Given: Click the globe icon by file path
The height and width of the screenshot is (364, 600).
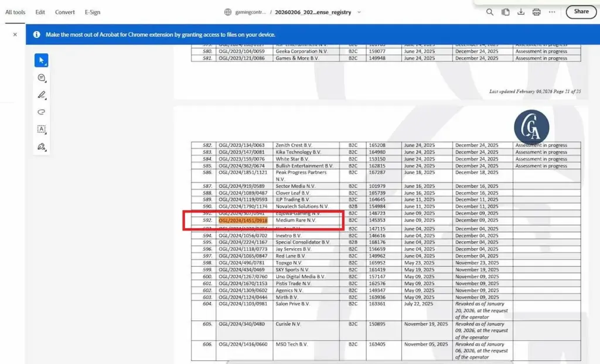Looking at the screenshot, I should coord(228,12).
